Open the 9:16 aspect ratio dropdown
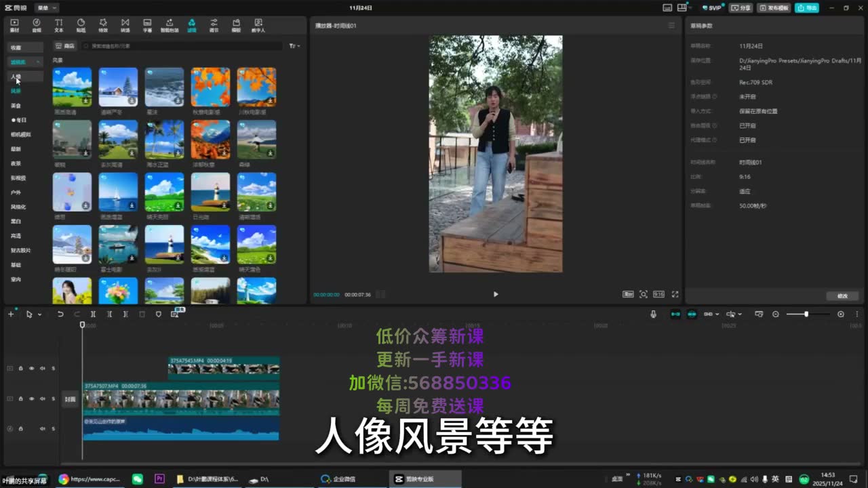868x488 pixels. pyautogui.click(x=658, y=294)
